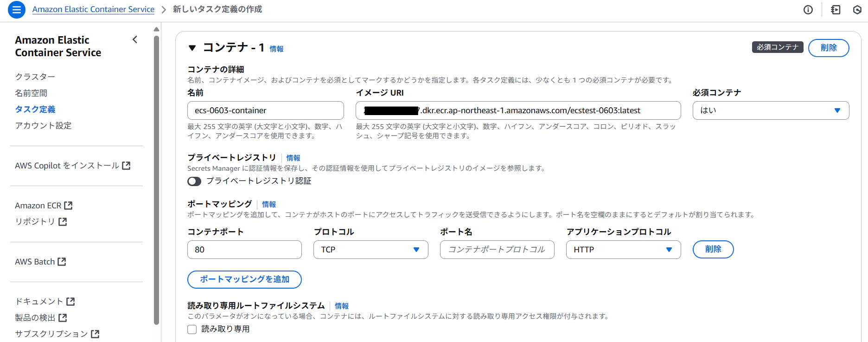Click the 新しいタスク定義の作成 breadcrumb text
Screen dimensions: 868x342
[217, 9]
